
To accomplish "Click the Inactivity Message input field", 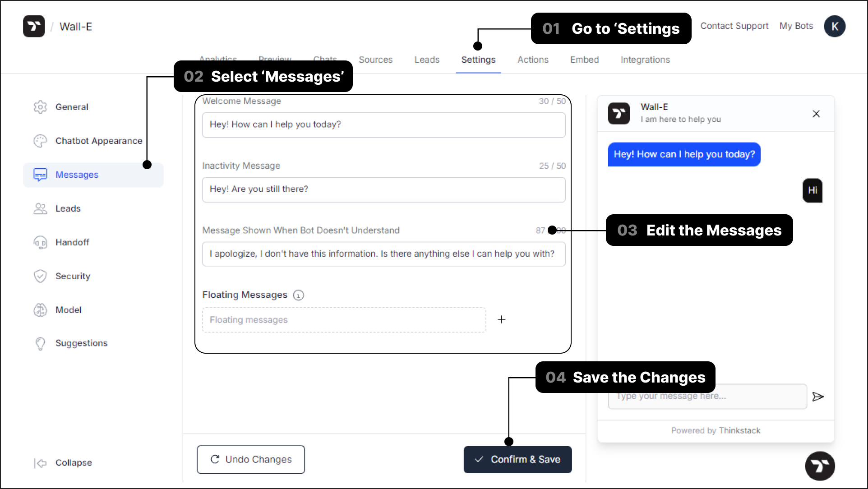I will click(x=384, y=189).
